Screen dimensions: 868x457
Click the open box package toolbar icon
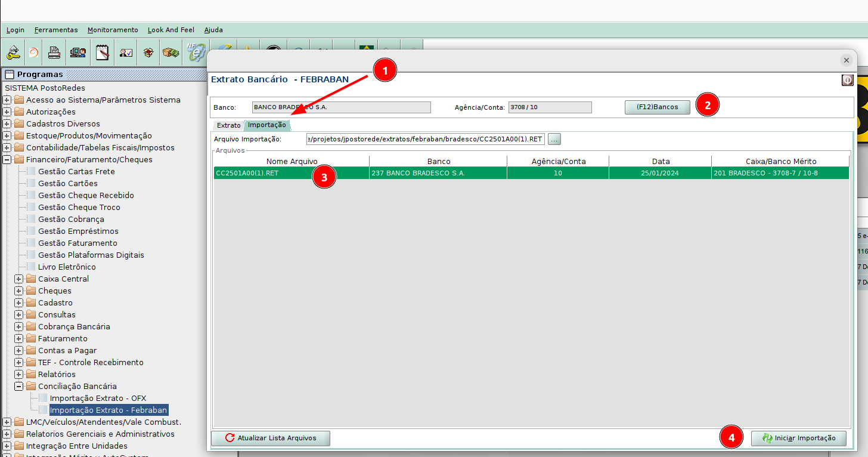click(148, 53)
